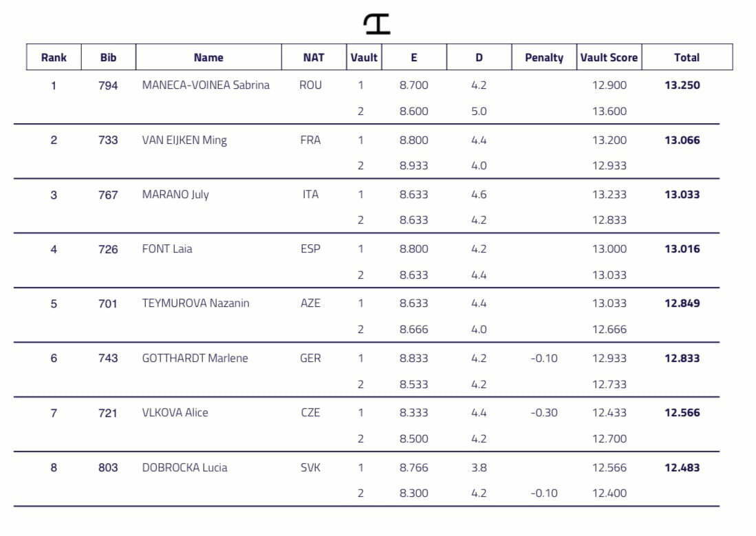Select TEYMUROVA Nazanin's name
The width and height of the screenshot is (756, 536).
[195, 303]
